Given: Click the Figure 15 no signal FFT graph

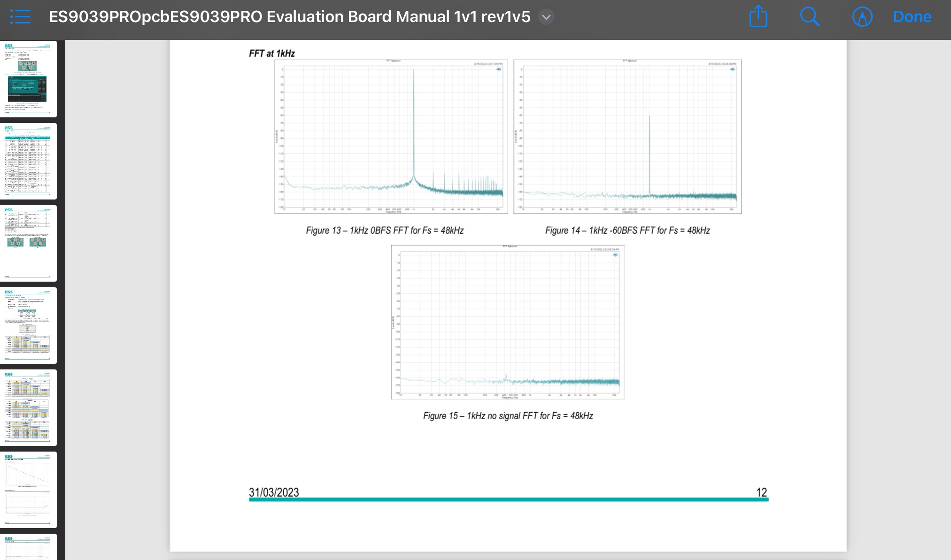Looking at the screenshot, I should [x=508, y=322].
